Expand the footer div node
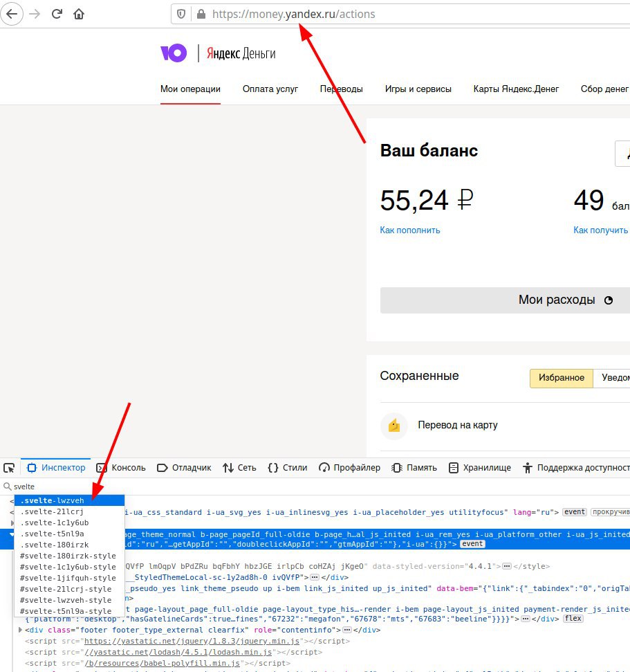The width and height of the screenshot is (630, 672). point(19,630)
